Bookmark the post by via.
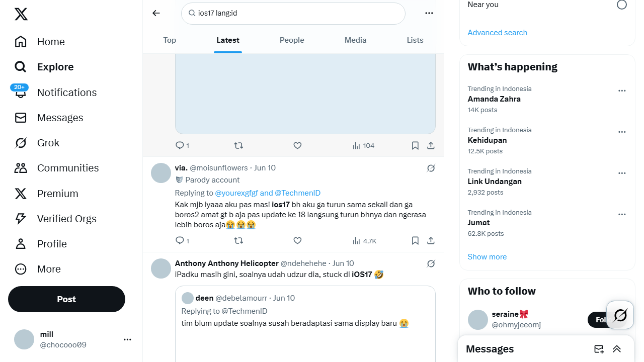Viewport: 644px width, 362px height. pyautogui.click(x=415, y=241)
